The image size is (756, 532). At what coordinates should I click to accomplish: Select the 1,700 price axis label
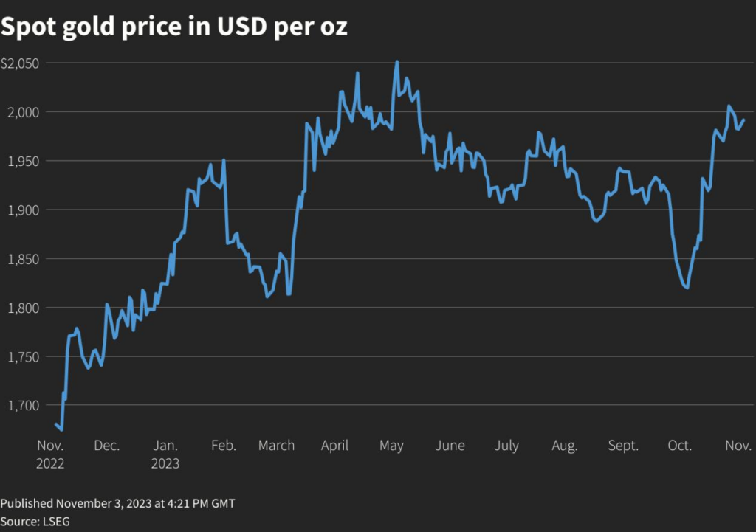(22, 405)
